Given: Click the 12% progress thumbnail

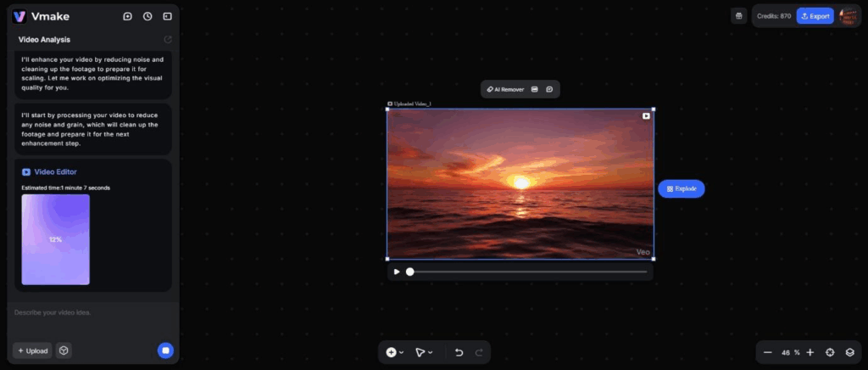Looking at the screenshot, I should 55,239.
